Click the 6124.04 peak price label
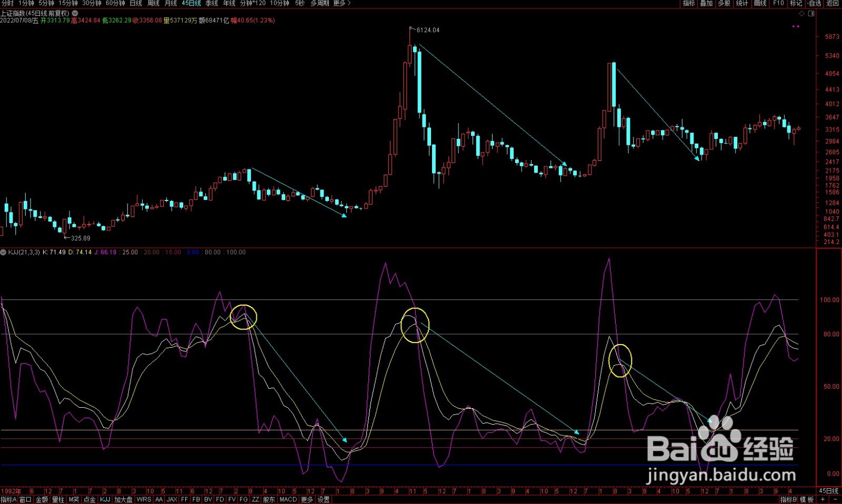The height and width of the screenshot is (504, 842). [428, 30]
